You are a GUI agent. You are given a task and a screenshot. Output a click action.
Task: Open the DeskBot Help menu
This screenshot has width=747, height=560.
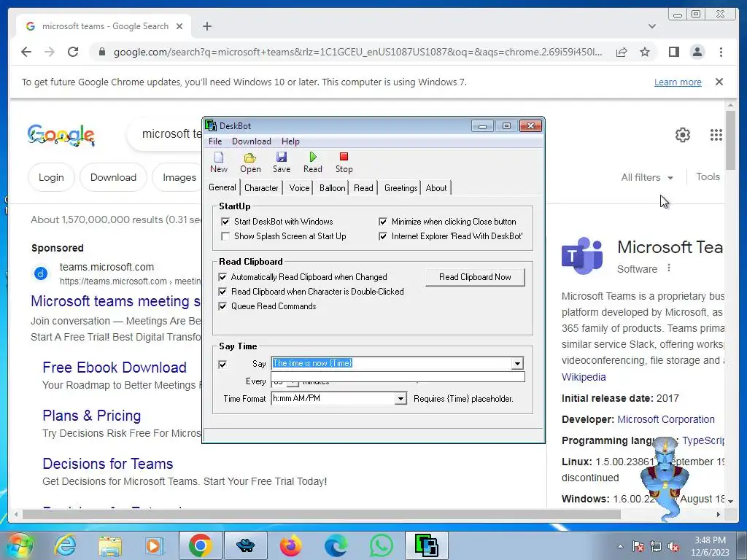coord(290,141)
